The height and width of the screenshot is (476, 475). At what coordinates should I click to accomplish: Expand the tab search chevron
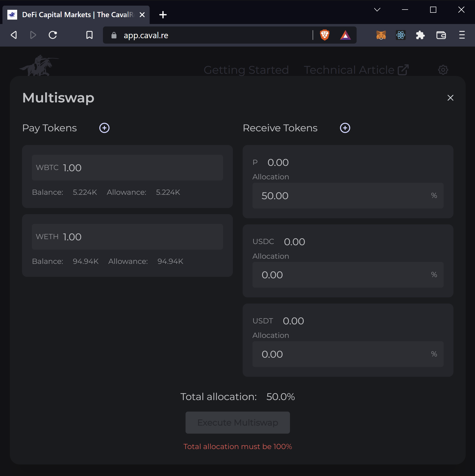[377, 10]
